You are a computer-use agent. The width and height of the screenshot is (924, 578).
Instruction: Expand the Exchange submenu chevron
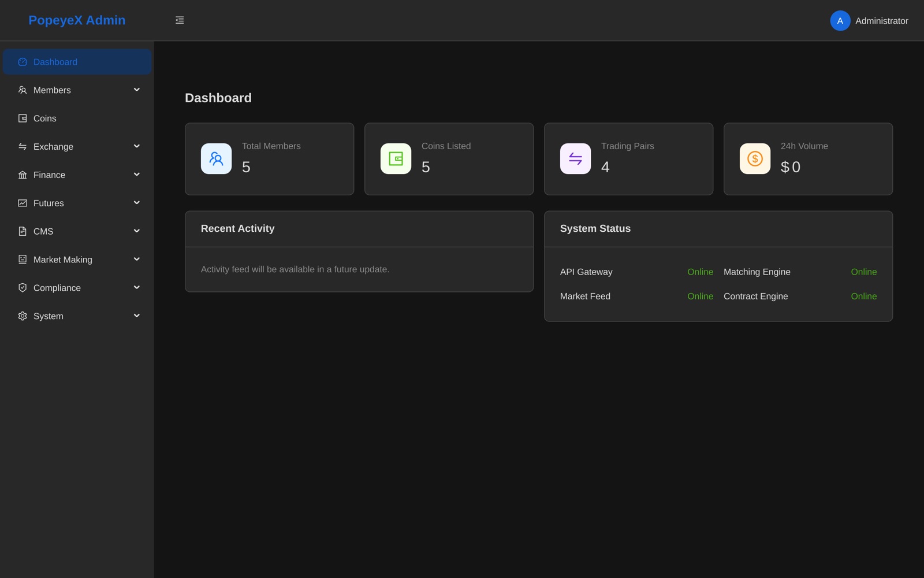click(137, 146)
